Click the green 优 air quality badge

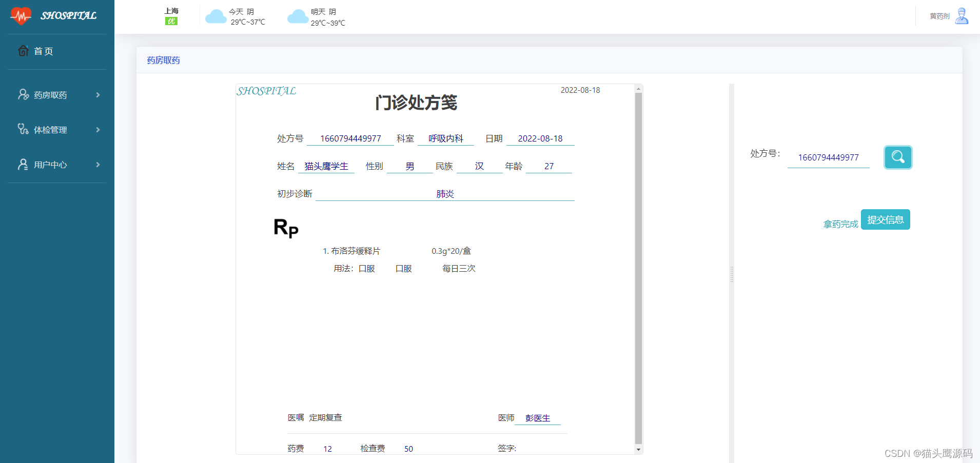(171, 21)
